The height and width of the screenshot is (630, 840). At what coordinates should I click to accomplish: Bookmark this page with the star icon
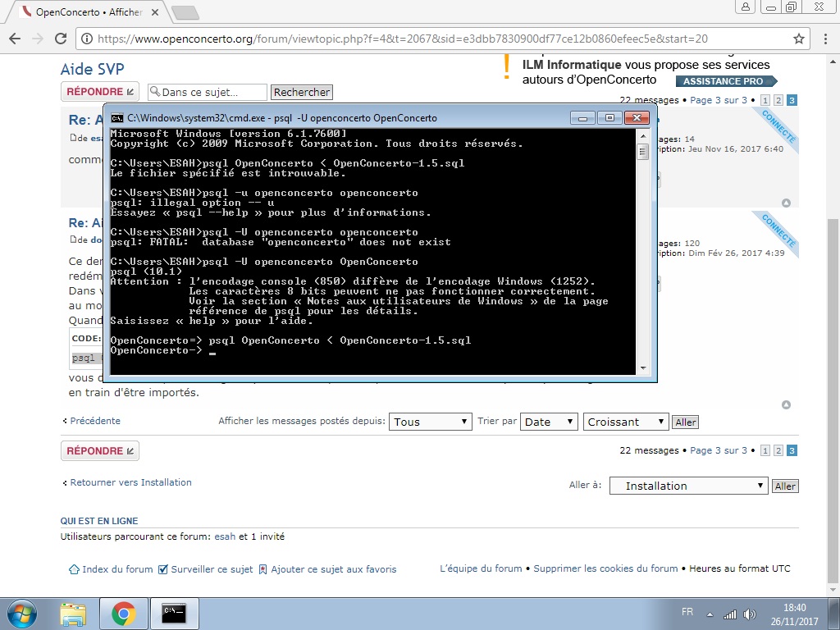[799, 39]
